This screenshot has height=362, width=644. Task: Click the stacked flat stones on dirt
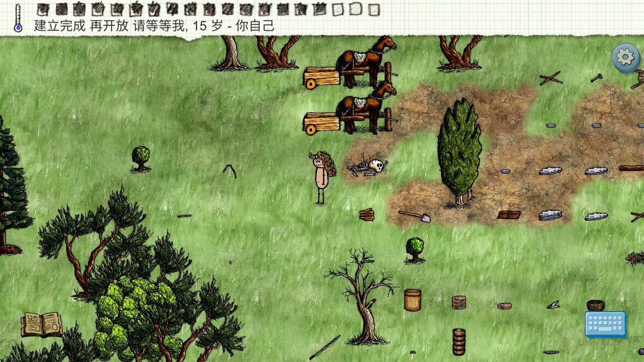[x=550, y=215]
